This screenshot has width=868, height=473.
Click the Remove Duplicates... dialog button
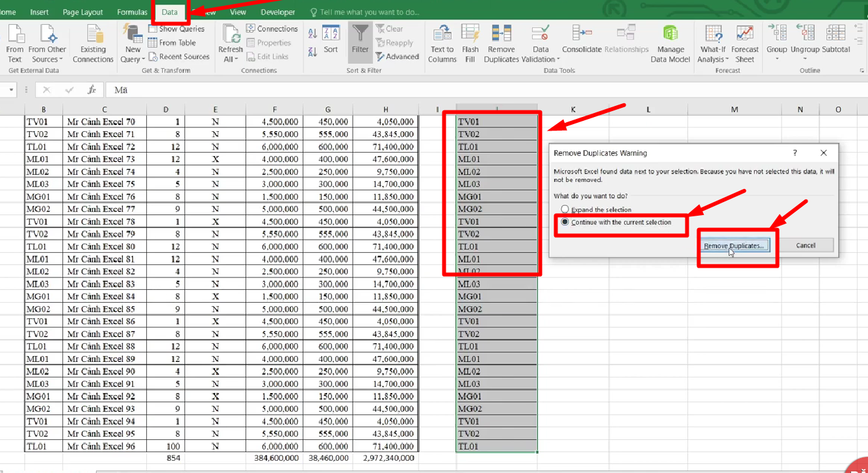(x=734, y=246)
